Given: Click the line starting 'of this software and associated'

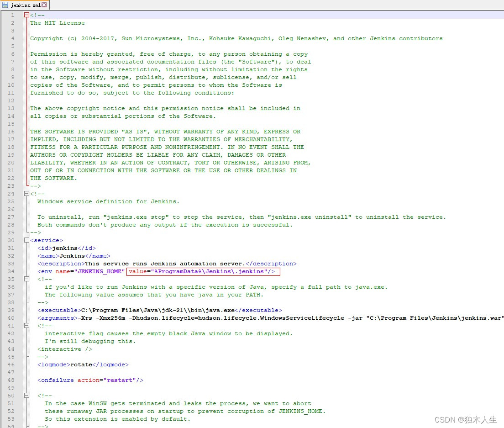Looking at the screenshot, I should coord(170,62).
